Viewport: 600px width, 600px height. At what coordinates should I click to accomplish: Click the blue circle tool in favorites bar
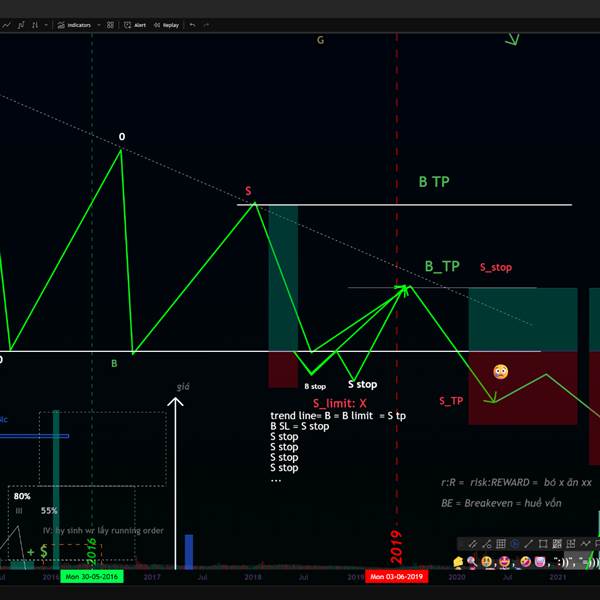tap(515, 544)
